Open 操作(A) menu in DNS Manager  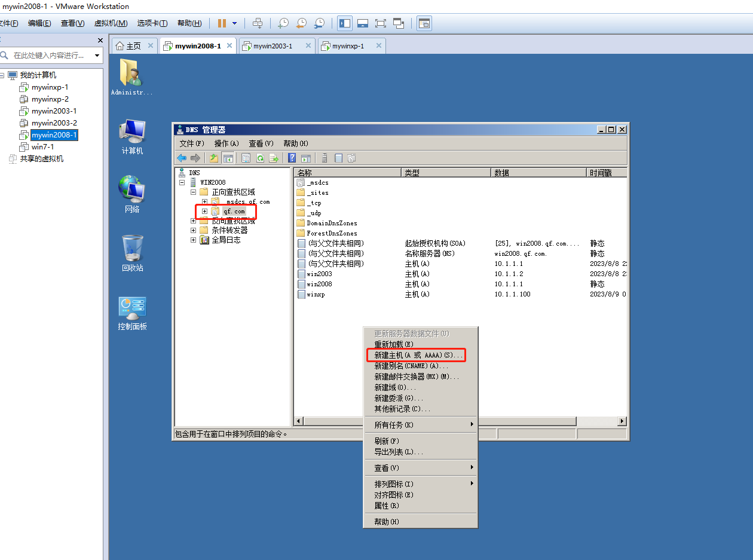(x=226, y=143)
